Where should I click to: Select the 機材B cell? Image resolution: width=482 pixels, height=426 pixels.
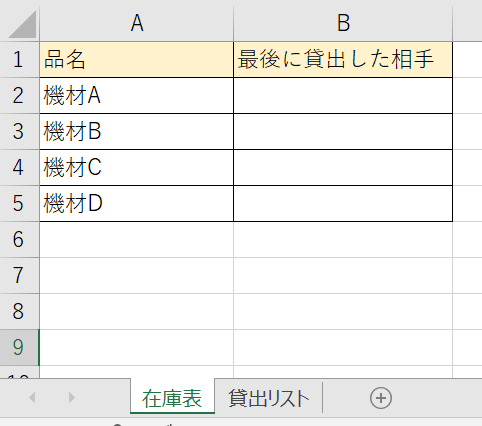pyautogui.click(x=137, y=132)
